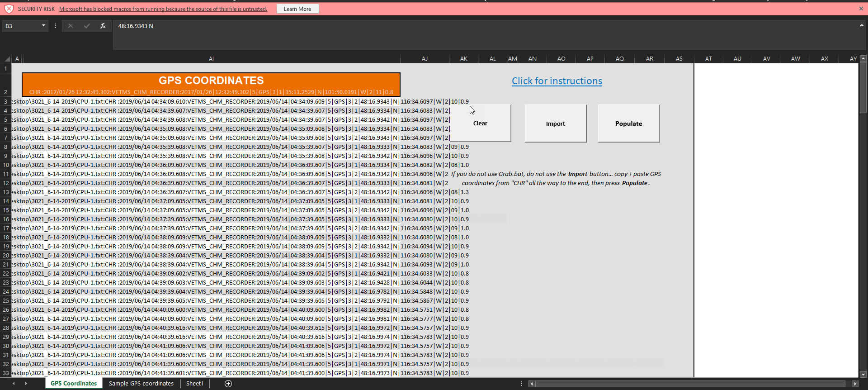Select column header AJ
The width and height of the screenshot is (868, 390).
[425, 59]
